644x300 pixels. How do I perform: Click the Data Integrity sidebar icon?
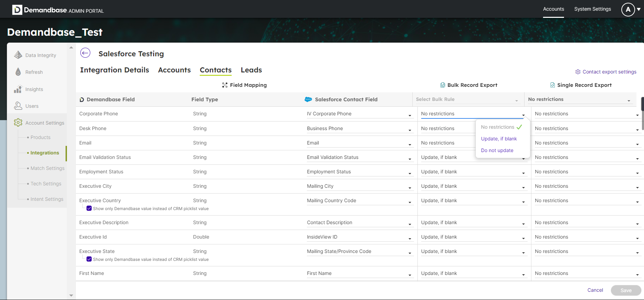point(18,55)
